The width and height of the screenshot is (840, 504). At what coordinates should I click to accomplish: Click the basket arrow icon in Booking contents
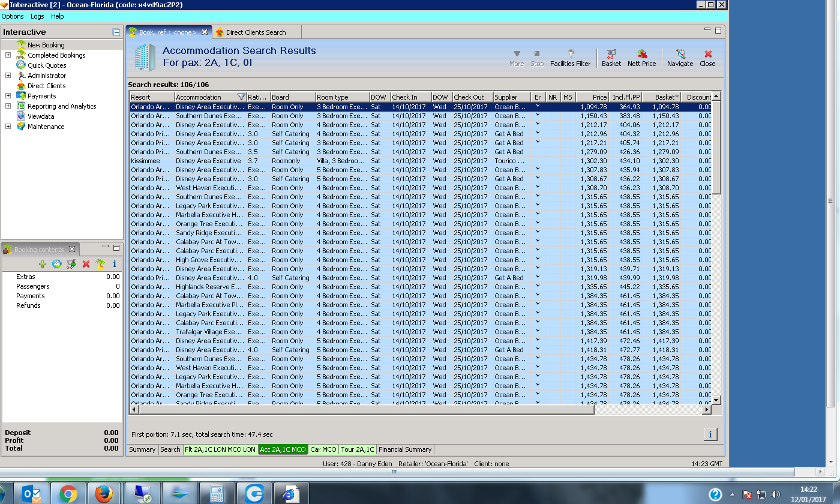(x=71, y=264)
